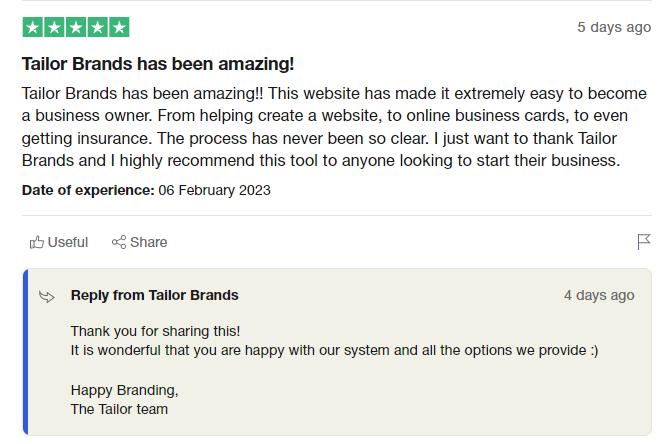The width and height of the screenshot is (671, 444).
Task: Click the second green rating star
Action: click(54, 28)
